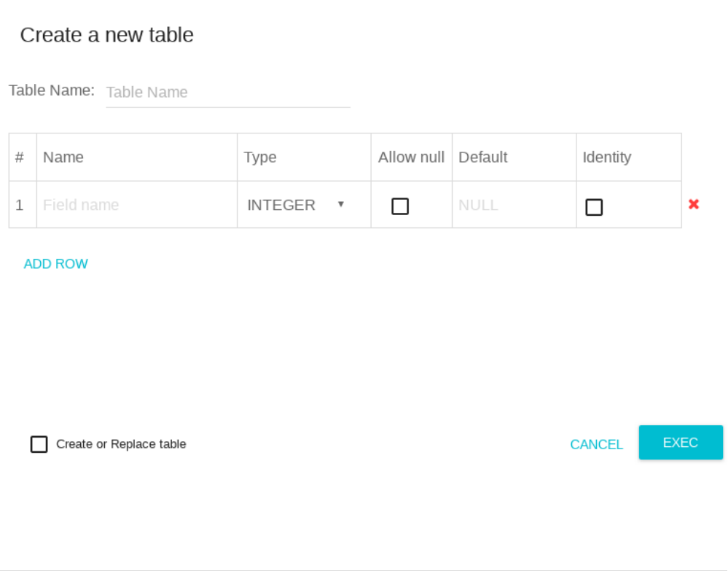Check the Create or Replace table box
This screenshot has height=571, width=728.
click(39, 444)
